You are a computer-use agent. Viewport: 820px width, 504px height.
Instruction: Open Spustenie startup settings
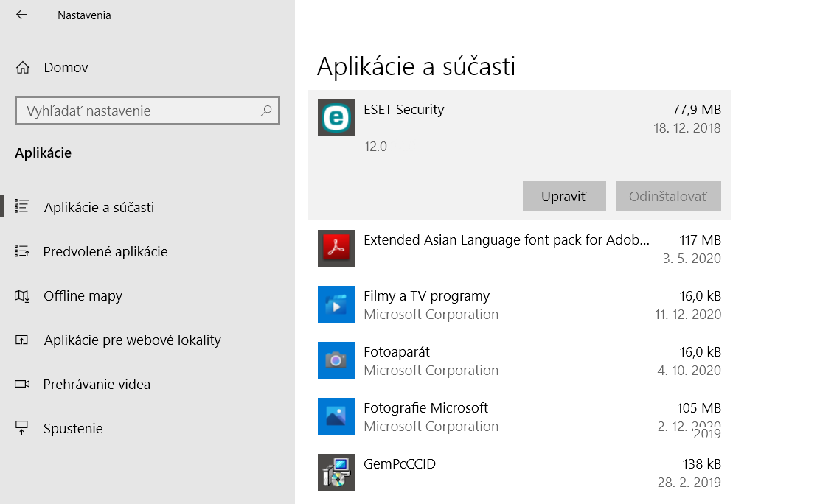[x=73, y=428]
